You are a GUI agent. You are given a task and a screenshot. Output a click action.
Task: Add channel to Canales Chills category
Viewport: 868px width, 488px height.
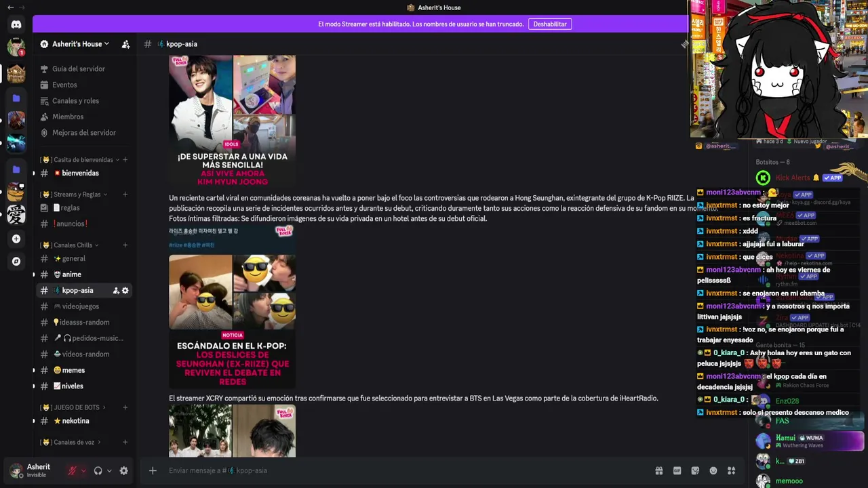point(125,245)
